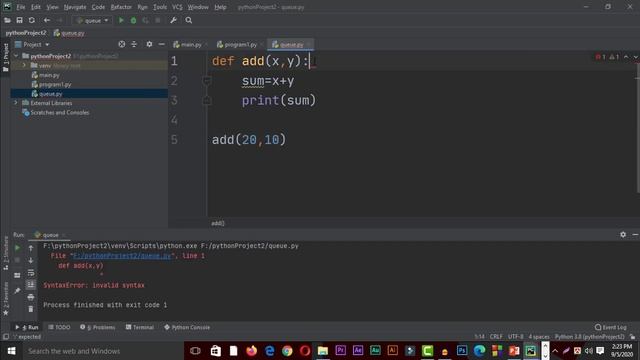Image resolution: width=640 pixels, height=360 pixels.
Task: Open the Edit menu
Action: (36, 7)
